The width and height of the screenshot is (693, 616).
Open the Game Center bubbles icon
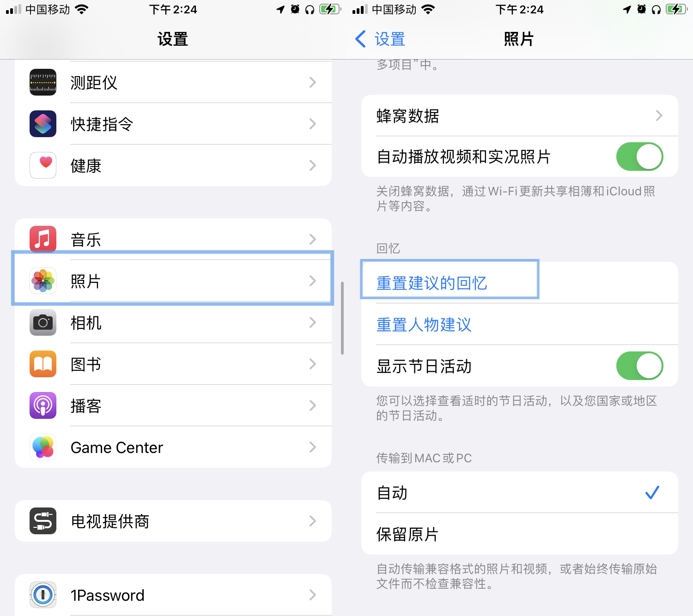tap(43, 447)
